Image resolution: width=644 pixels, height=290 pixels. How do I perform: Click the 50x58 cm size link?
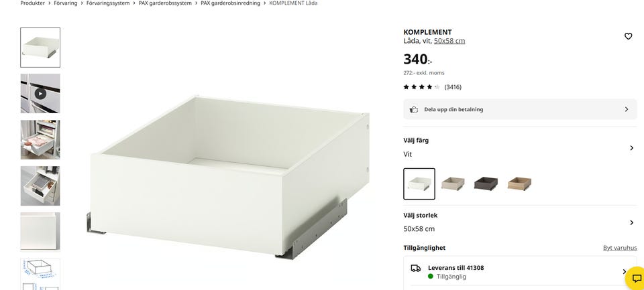click(449, 41)
